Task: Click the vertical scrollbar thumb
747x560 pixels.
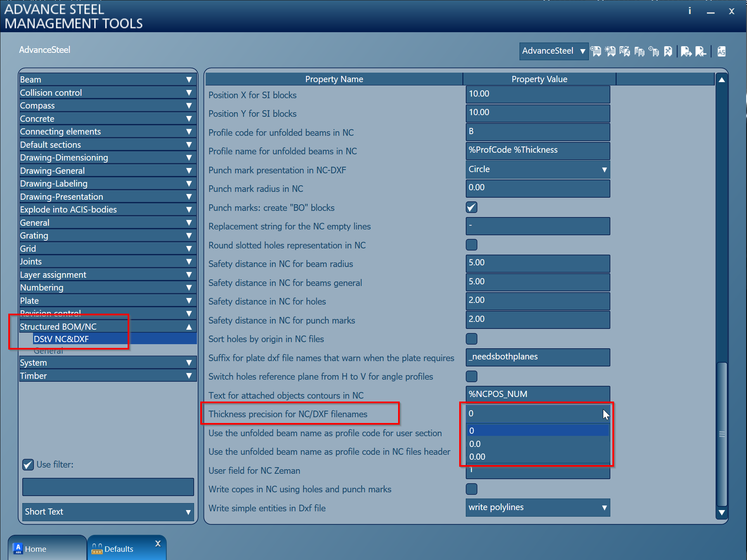Action: tap(722, 434)
